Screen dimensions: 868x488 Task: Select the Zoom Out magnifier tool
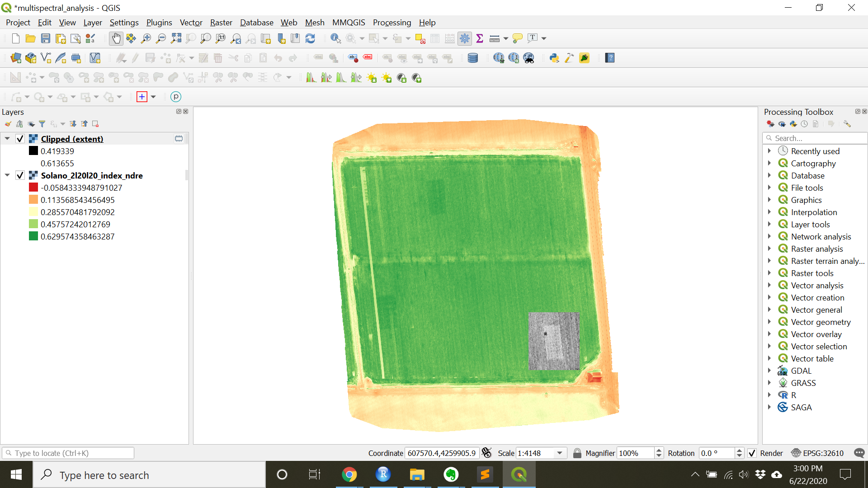[160, 39]
